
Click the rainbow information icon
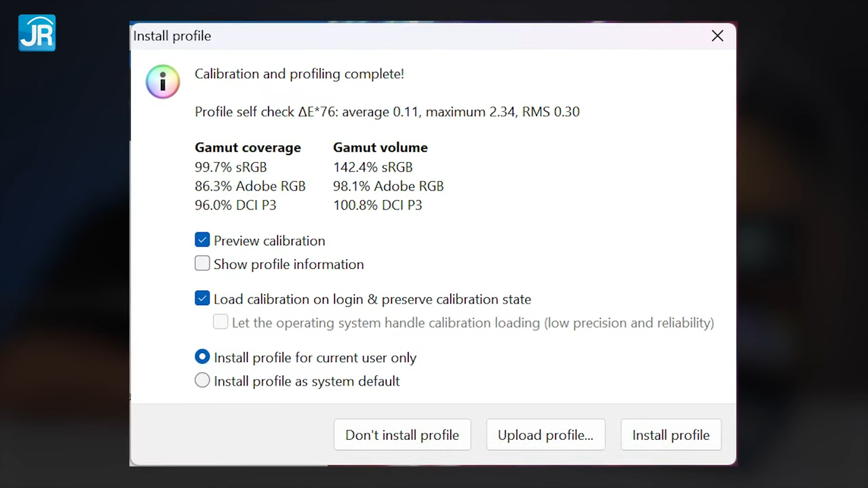tap(163, 82)
